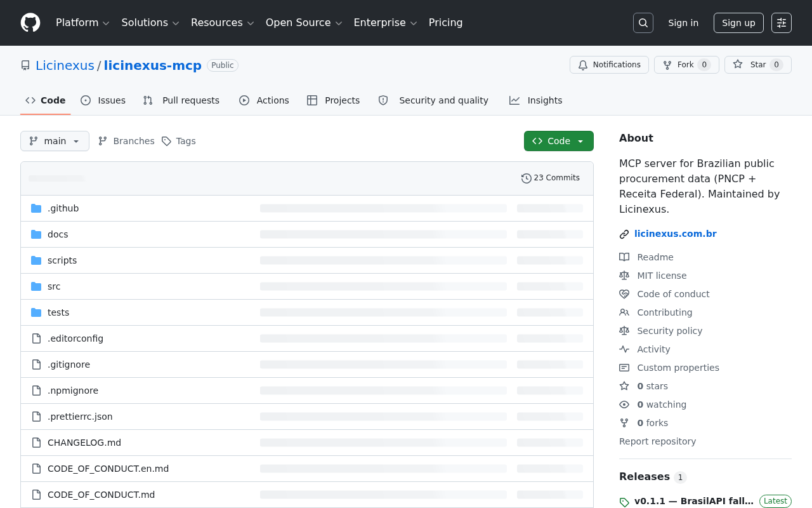Viewport: 812px width, 508px height.
Task: Click Report repository link
Action: [x=657, y=441]
